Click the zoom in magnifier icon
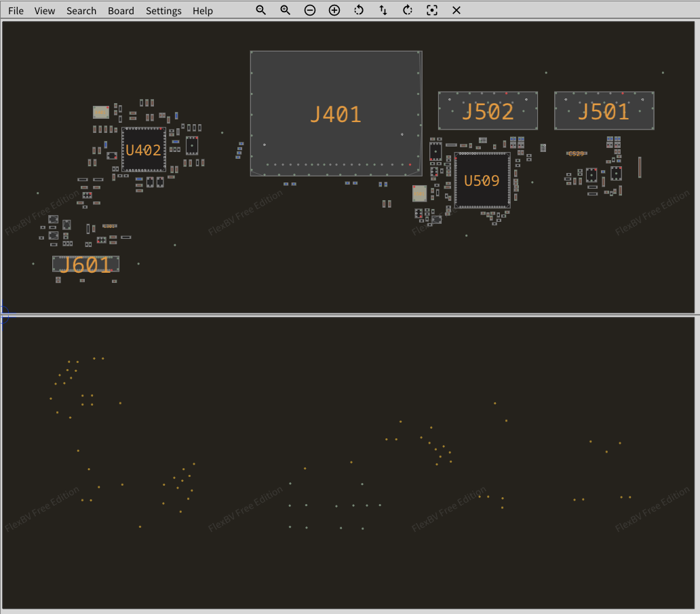Screen dimensions: 700x614 click(x=286, y=10)
